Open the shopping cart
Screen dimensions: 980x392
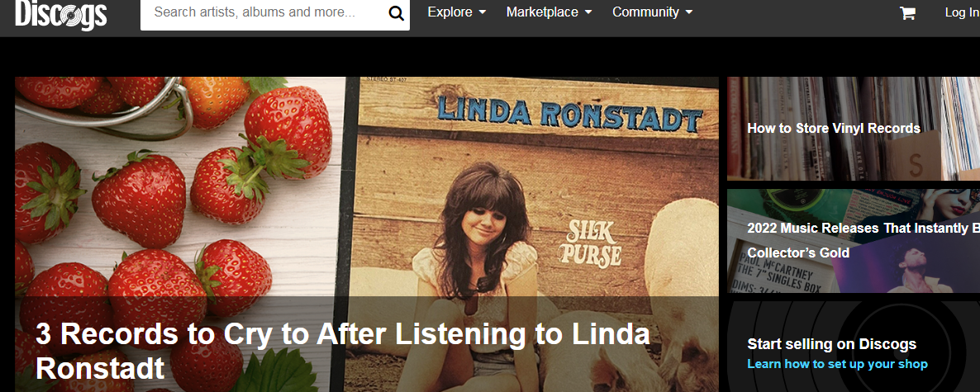click(907, 12)
